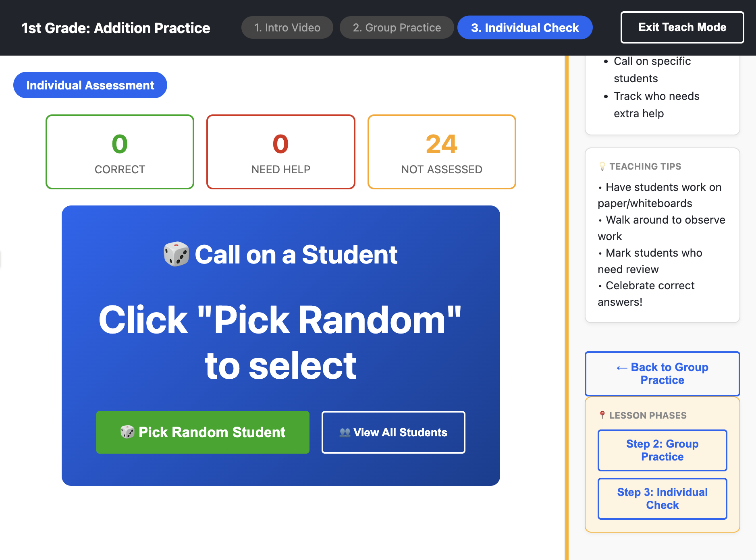This screenshot has width=756, height=560.
Task: Click the pin icon next to Lesson Phases
Action: 602,415
